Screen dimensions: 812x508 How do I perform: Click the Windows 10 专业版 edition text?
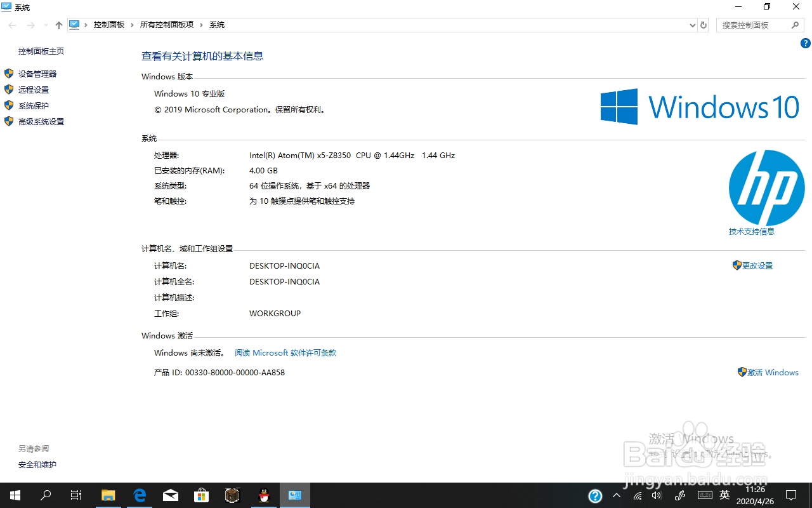(190, 94)
